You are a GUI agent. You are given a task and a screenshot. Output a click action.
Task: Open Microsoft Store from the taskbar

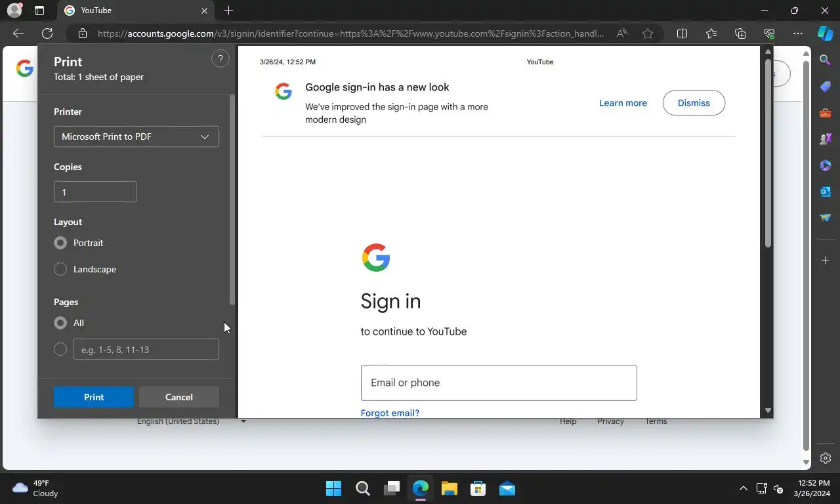point(478,488)
